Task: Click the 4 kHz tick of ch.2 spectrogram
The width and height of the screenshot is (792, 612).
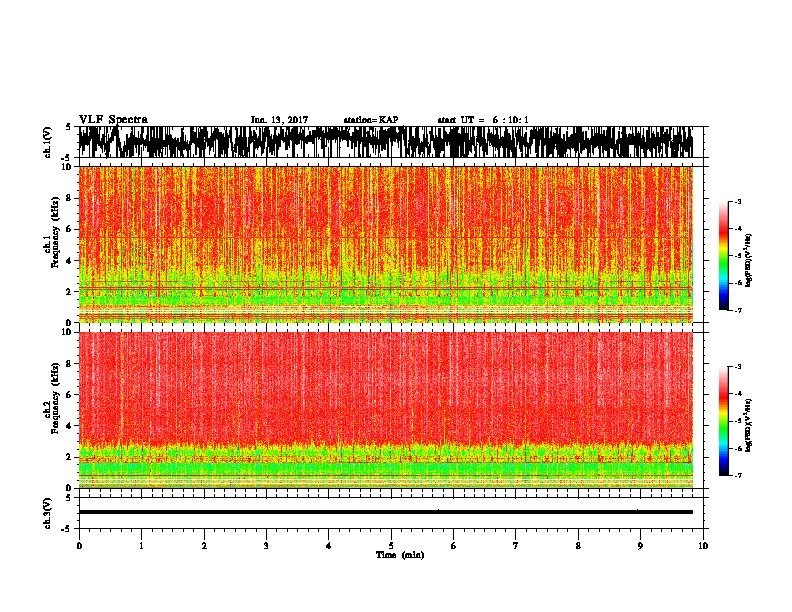Action: tap(69, 426)
